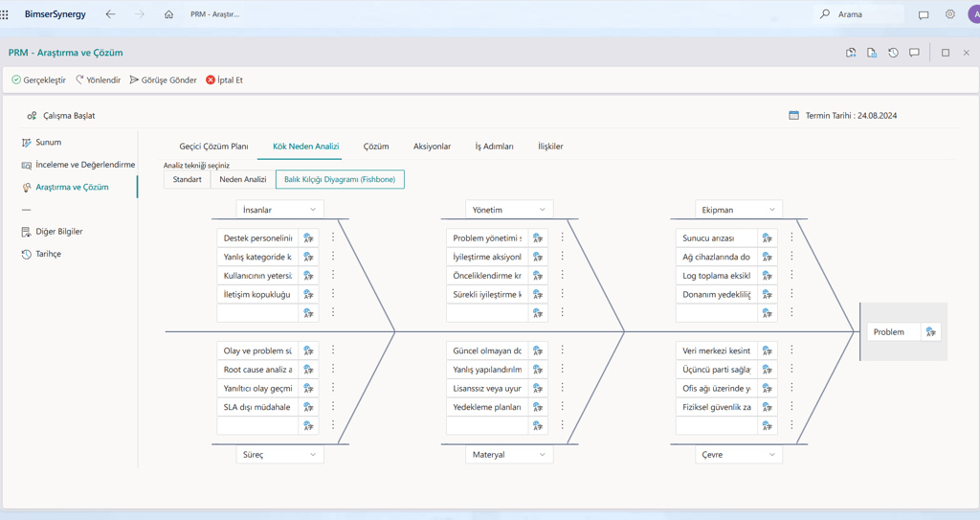Choose Neden Analizi technique option

tap(243, 179)
